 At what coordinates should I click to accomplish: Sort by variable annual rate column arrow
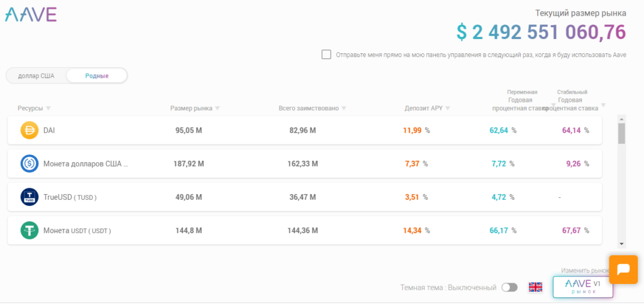coord(553,105)
